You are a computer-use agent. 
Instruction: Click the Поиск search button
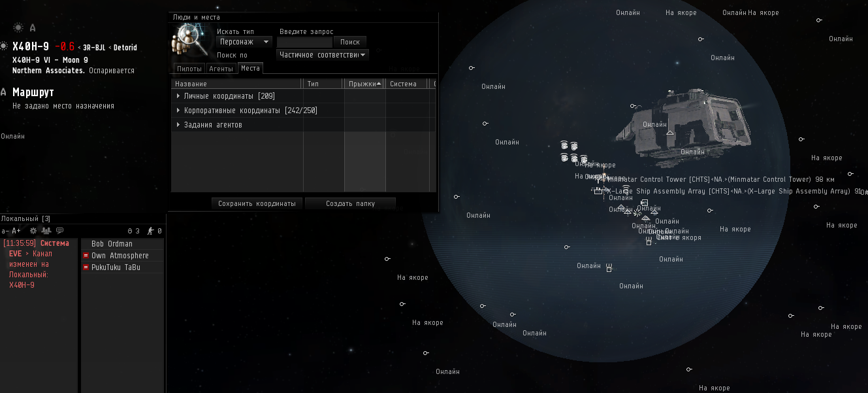[350, 42]
